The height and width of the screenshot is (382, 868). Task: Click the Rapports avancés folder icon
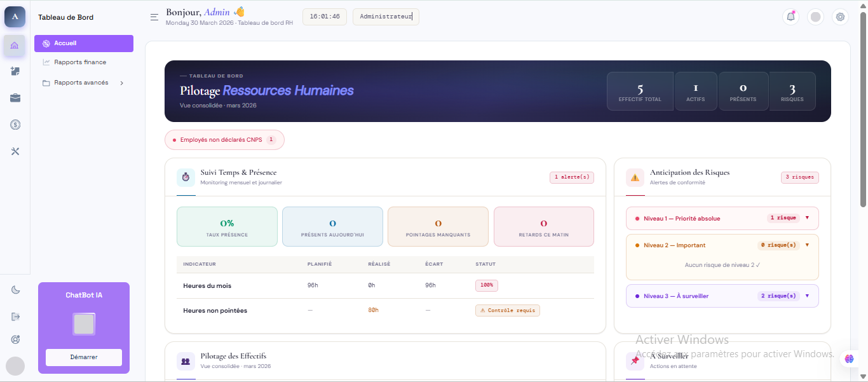46,83
